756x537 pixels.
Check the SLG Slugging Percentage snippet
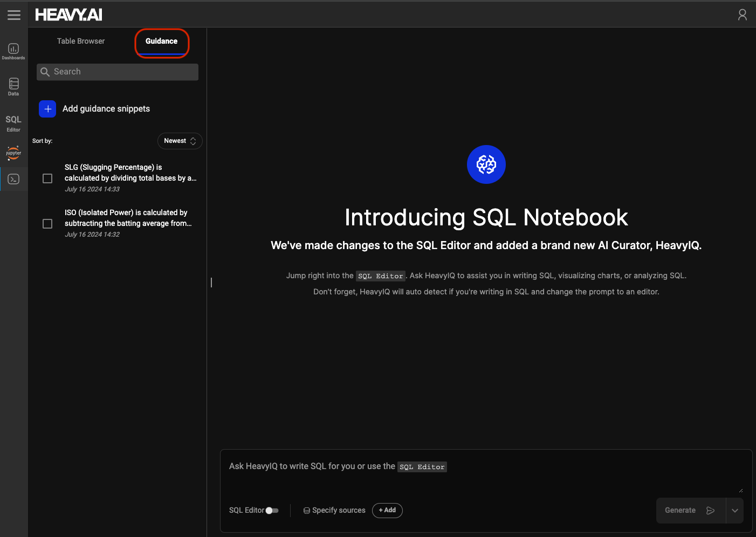(47, 178)
